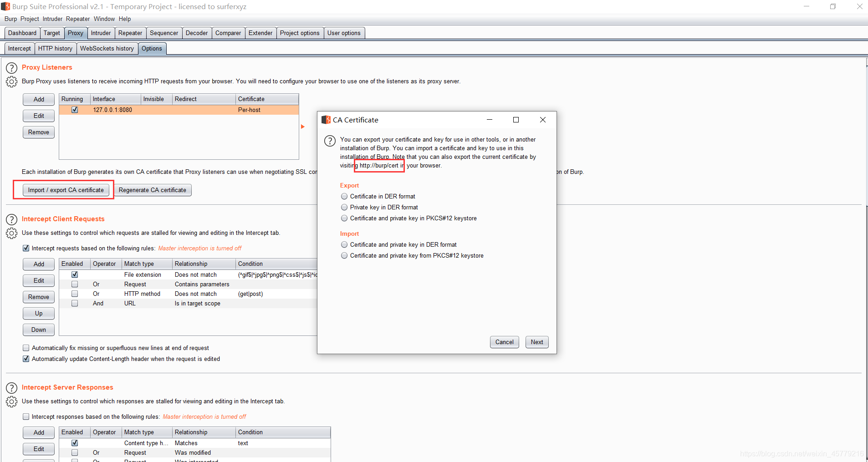This screenshot has width=868, height=462.
Task: Click the Burp Suite title bar logo
Action: click(x=5, y=6)
